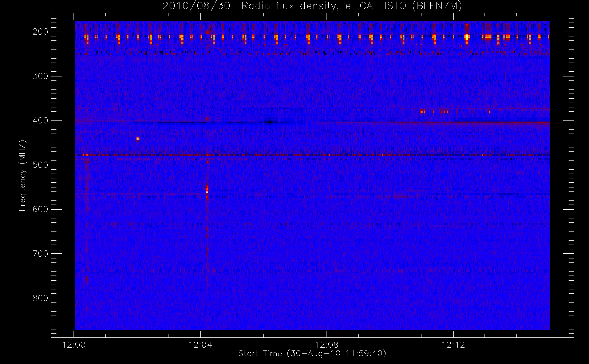Select the 700 frequency tick label
Viewport: 589px width, 364px height.
40,254
